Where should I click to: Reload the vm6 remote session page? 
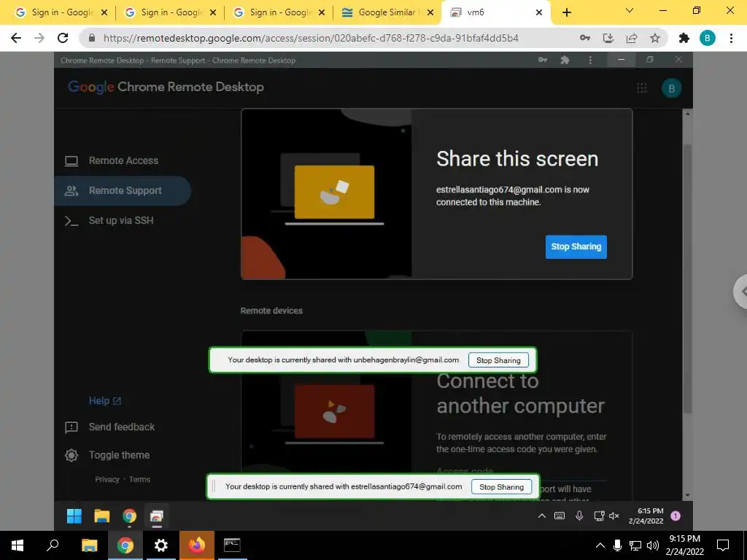coord(63,38)
